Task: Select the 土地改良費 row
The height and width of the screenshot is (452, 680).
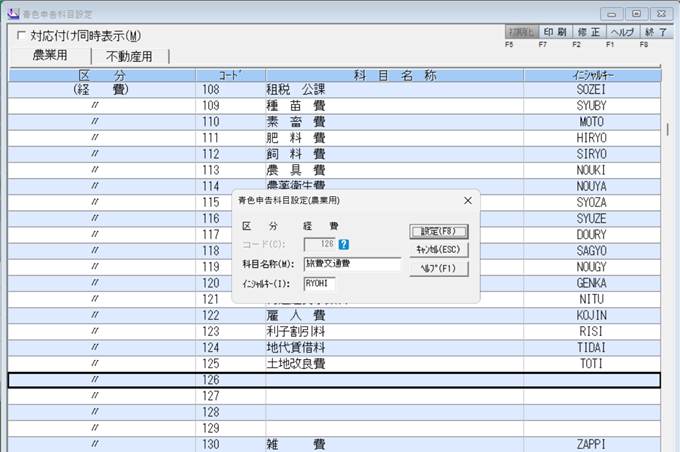Action: [334, 364]
